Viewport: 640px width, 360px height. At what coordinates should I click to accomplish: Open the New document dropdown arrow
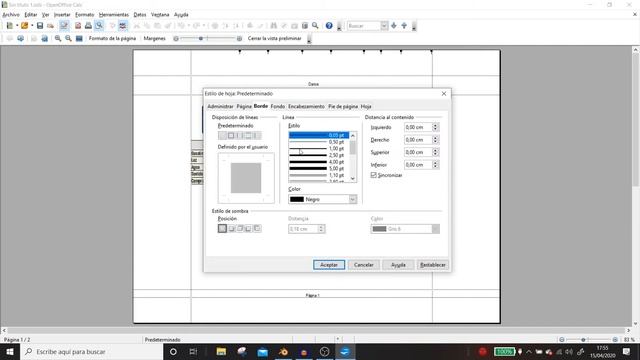pyautogui.click(x=17, y=26)
